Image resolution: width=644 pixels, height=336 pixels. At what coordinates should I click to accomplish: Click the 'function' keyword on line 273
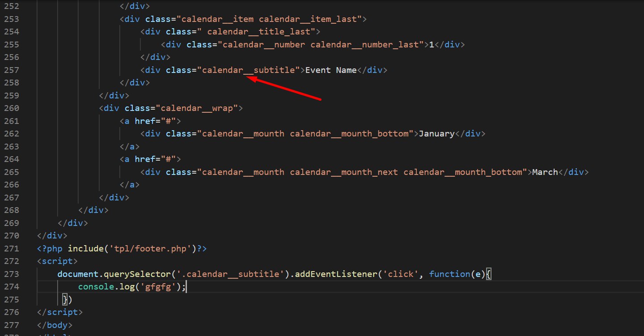[449, 274]
